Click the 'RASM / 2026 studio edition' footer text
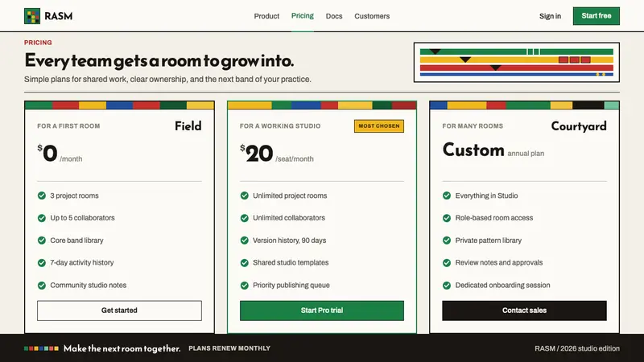Screen dimensions: 644x362 coord(577,348)
